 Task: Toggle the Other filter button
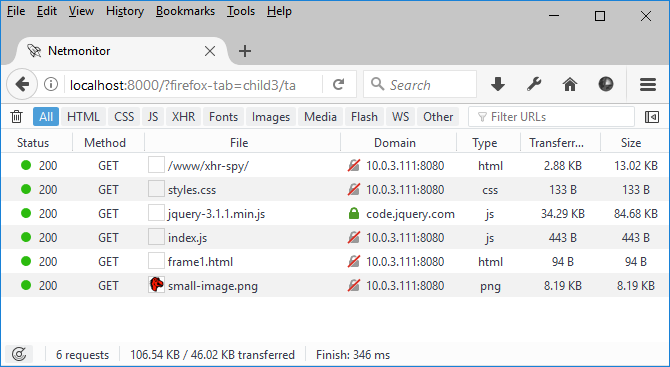438,117
